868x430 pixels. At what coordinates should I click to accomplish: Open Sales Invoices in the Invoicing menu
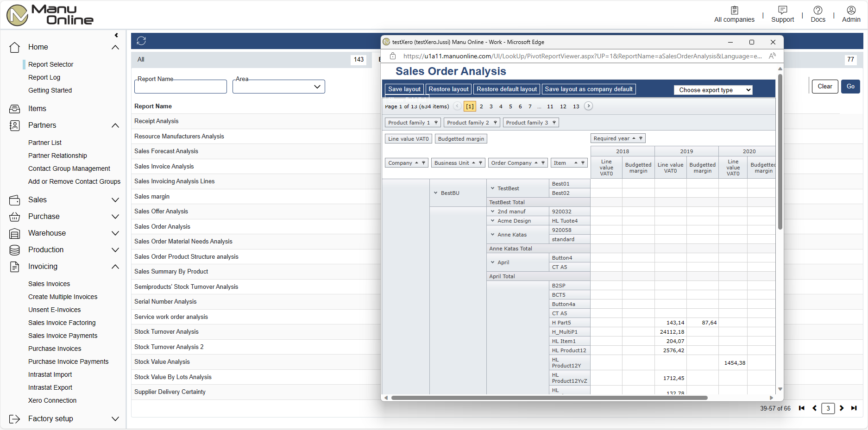tap(49, 284)
